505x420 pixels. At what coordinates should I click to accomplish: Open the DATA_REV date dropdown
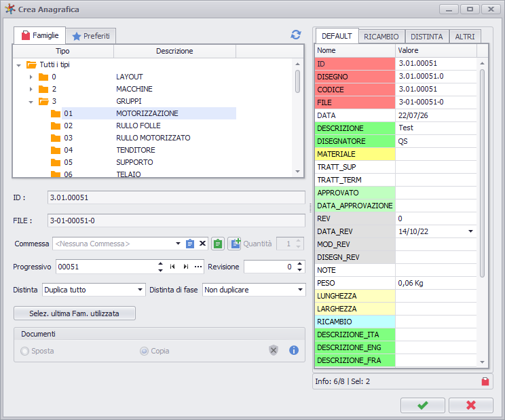[x=470, y=231]
